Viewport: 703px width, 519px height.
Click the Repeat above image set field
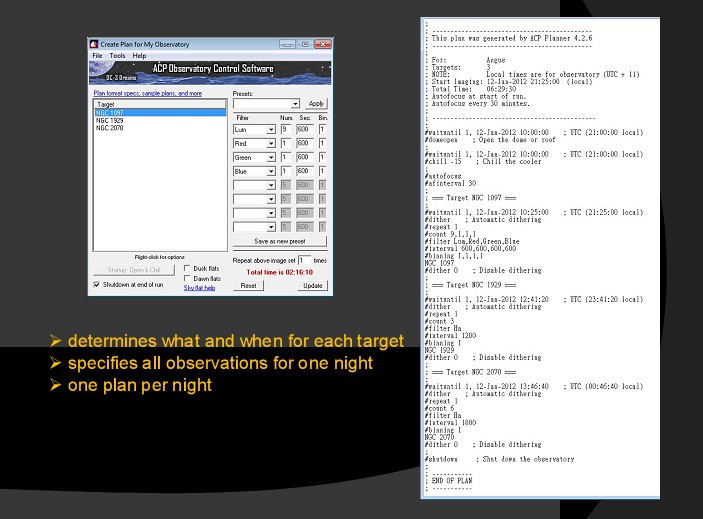[x=304, y=260]
